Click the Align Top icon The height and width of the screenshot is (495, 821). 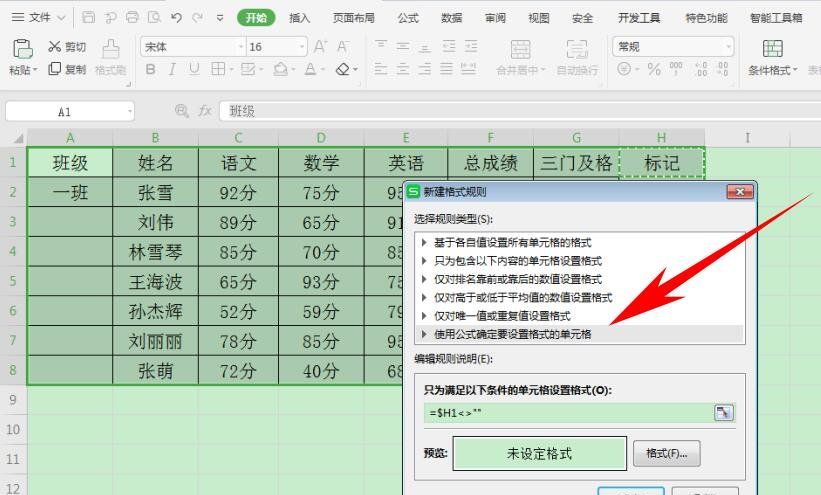point(381,46)
